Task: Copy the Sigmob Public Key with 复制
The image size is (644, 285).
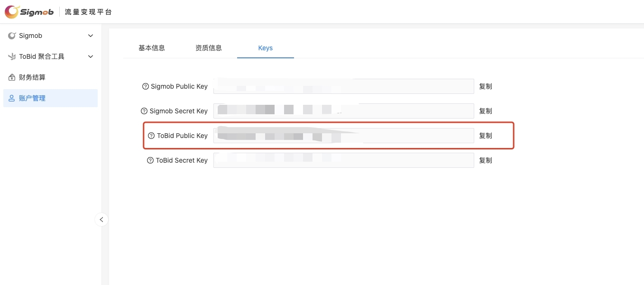Action: click(486, 86)
